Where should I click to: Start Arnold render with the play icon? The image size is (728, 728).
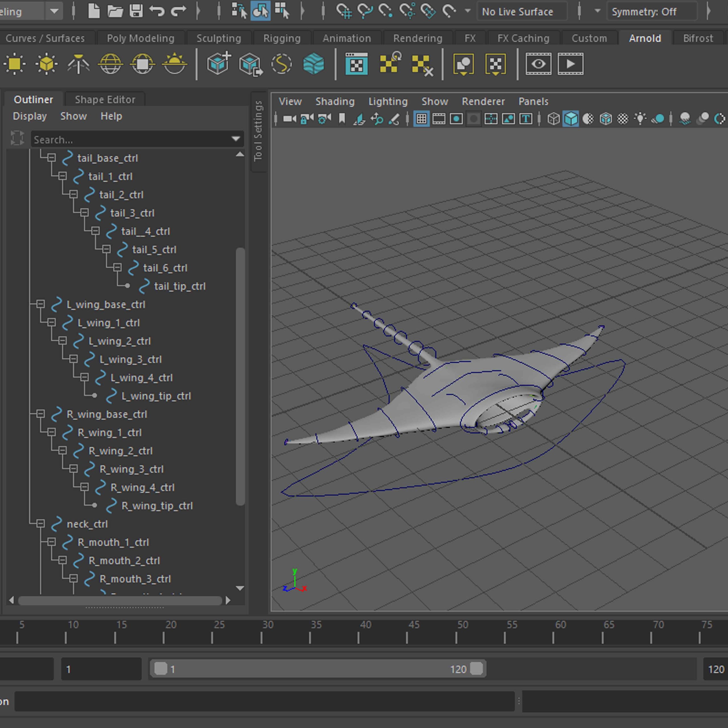[x=570, y=64]
